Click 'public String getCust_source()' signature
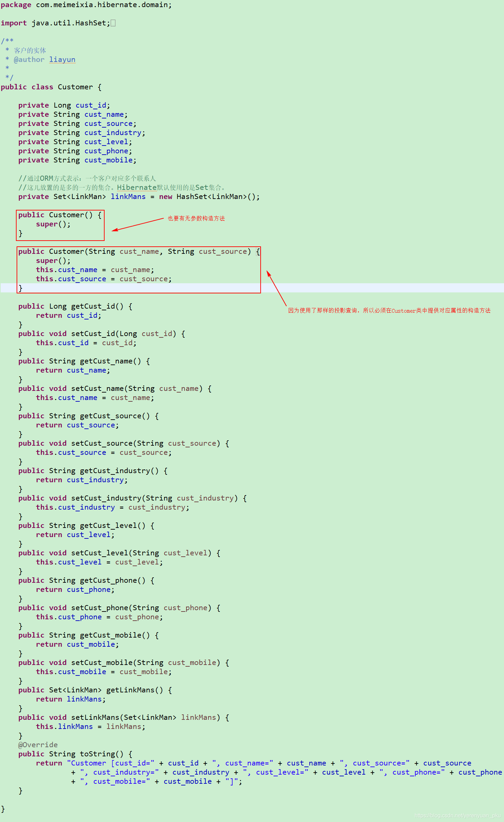The height and width of the screenshot is (822, 504). tap(89, 416)
